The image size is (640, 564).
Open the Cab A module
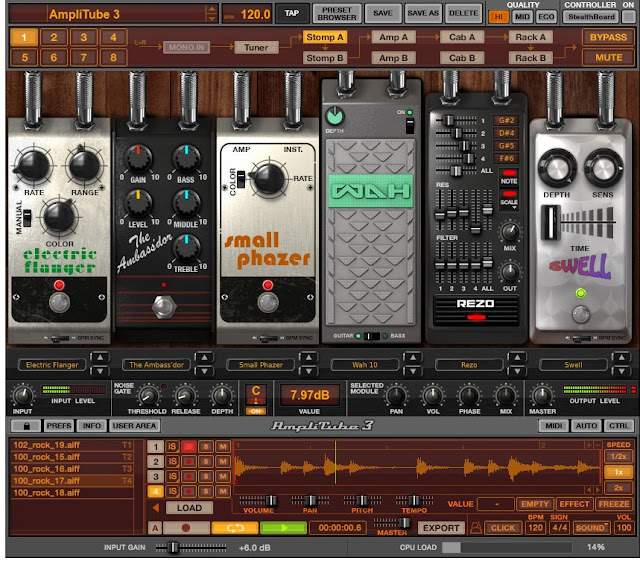pos(462,37)
